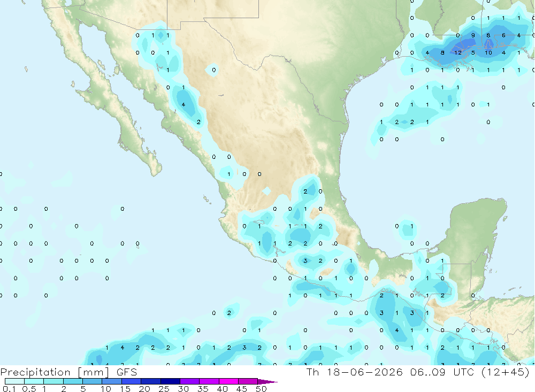Click the "06..09 UTC" time text
Image resolution: width=535 pixels, height=392 pixels.
441,372
